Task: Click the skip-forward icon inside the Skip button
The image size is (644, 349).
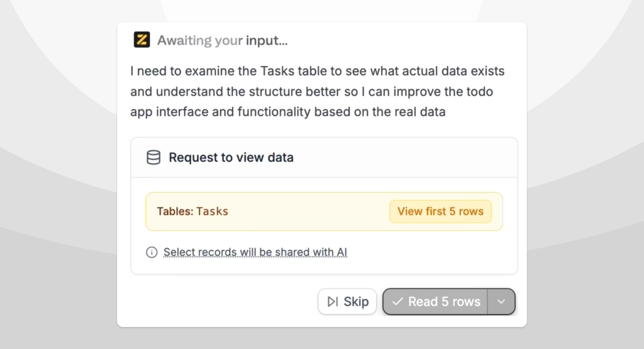Action: coord(332,301)
